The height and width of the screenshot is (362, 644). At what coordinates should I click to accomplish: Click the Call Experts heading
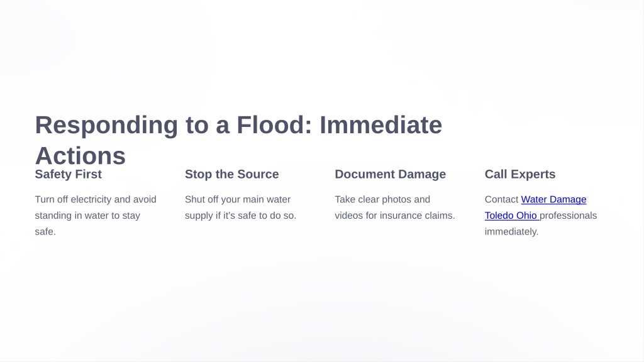click(x=520, y=174)
